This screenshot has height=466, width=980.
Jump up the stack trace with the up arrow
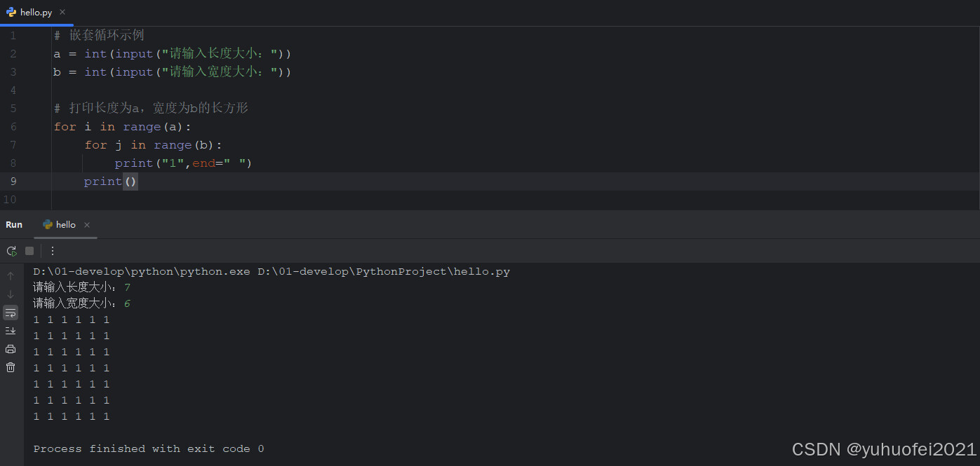(x=11, y=276)
